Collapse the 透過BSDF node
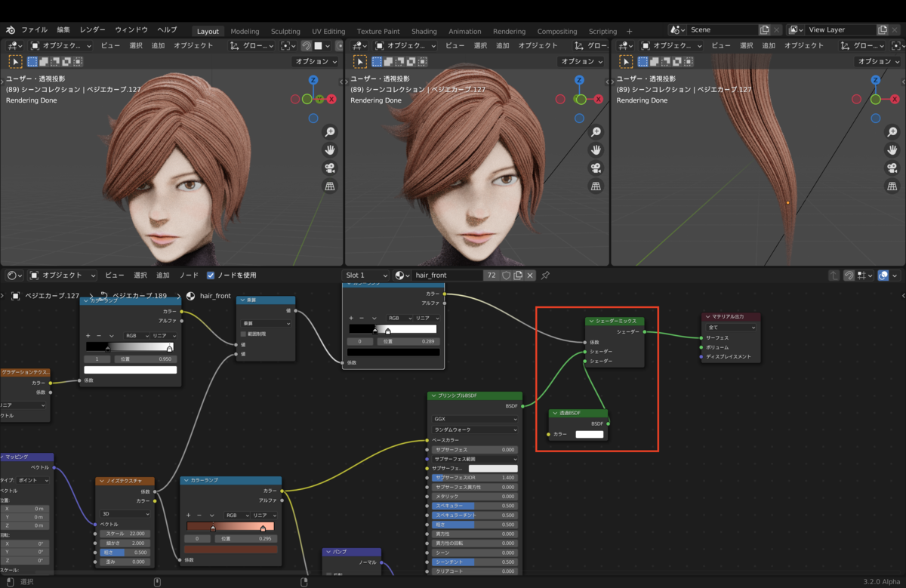Screen dimensions: 906x588 click(x=555, y=414)
